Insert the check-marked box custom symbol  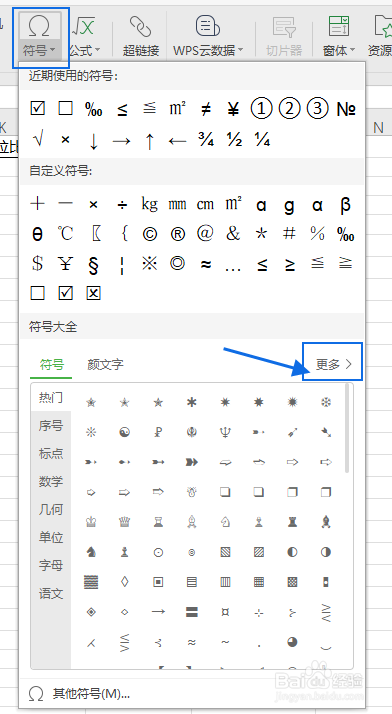[x=66, y=293]
